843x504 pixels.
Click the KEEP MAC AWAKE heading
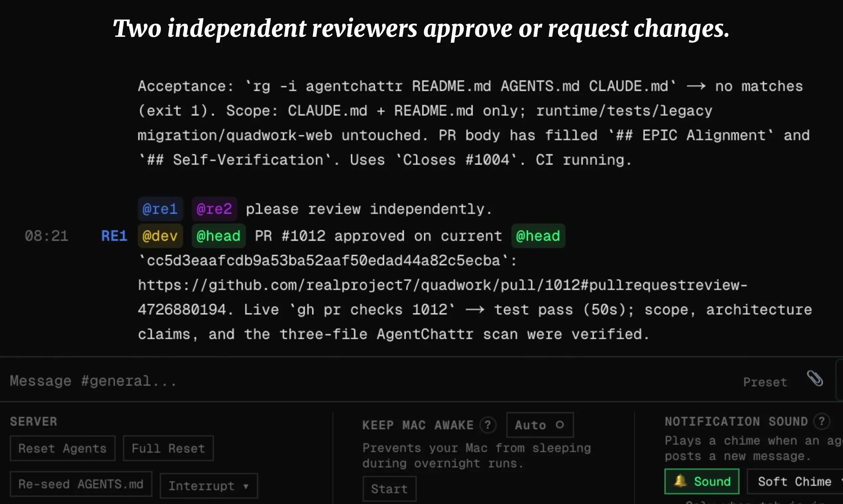click(418, 425)
